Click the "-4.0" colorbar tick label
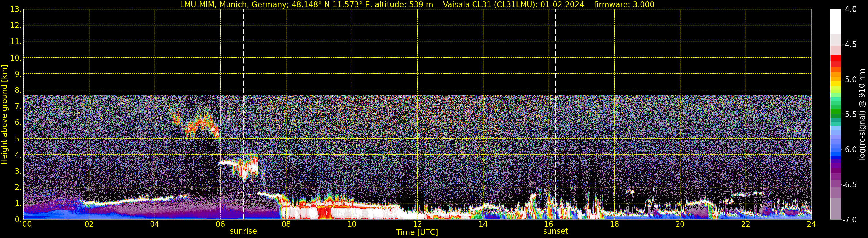Viewport: 868px width, 238px height. [850, 9]
